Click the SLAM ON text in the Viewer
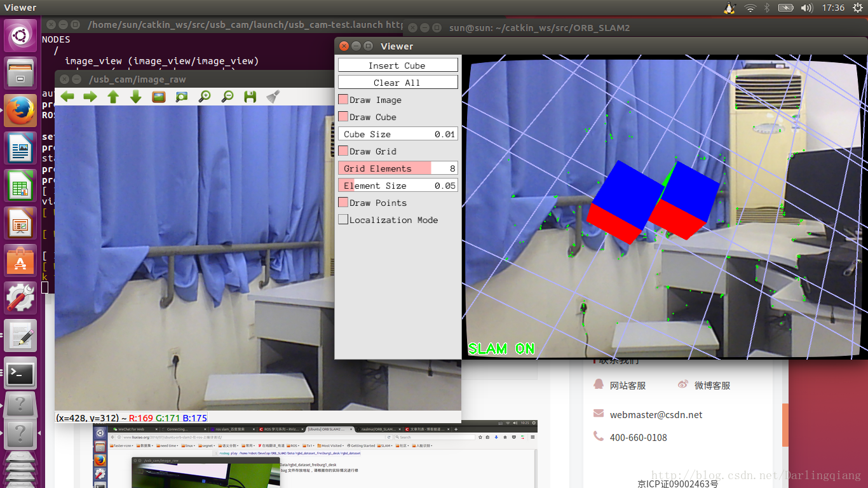 point(501,349)
